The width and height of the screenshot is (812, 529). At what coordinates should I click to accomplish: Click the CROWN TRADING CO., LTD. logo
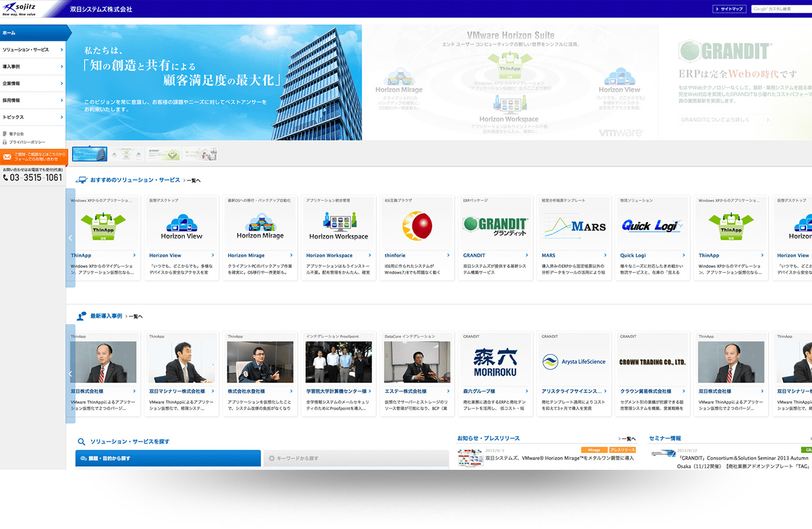tap(652, 362)
